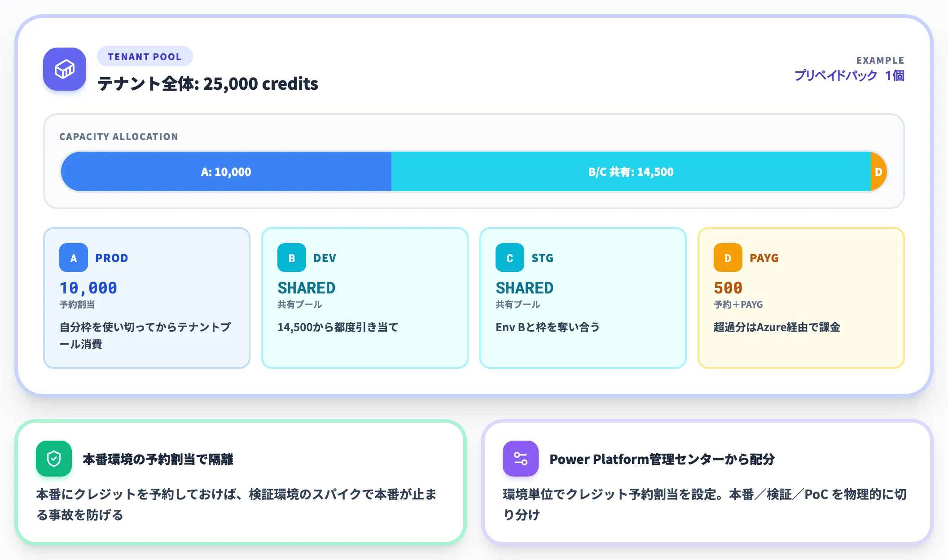This screenshot has width=948, height=560.
Task: Click the green shield check icon
Action: [54, 459]
